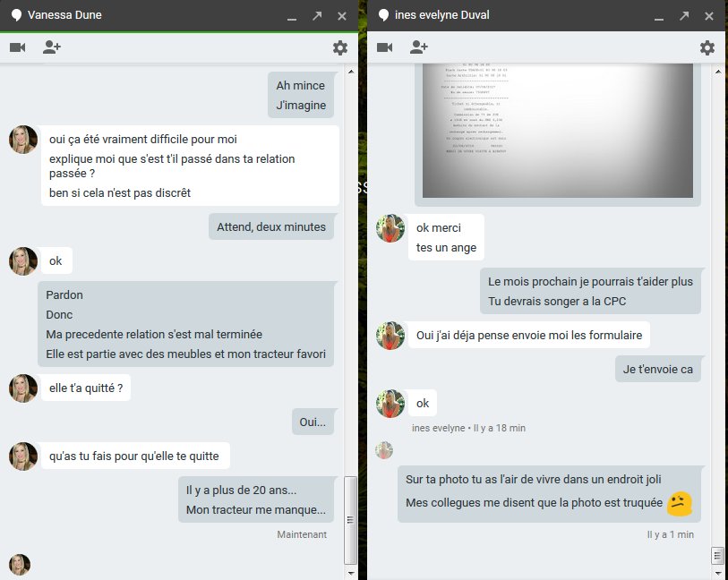
Task: Click avatar beside "ok merci" message
Action: pyautogui.click(x=390, y=229)
